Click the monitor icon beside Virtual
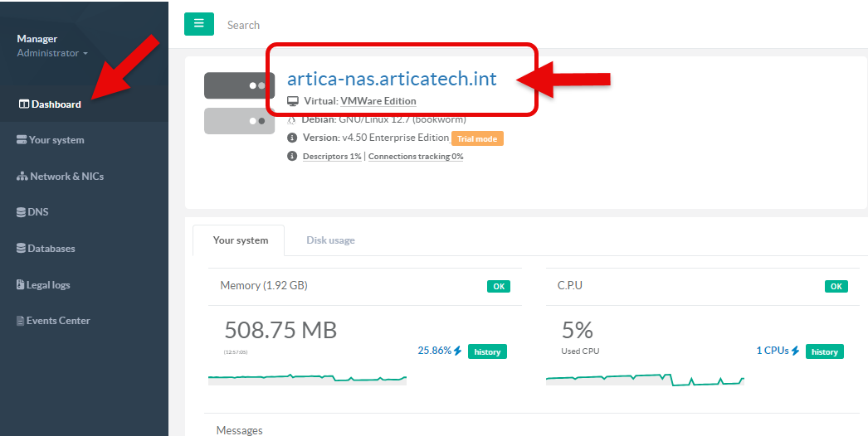Viewport: 868px width, 436px height. [292, 101]
